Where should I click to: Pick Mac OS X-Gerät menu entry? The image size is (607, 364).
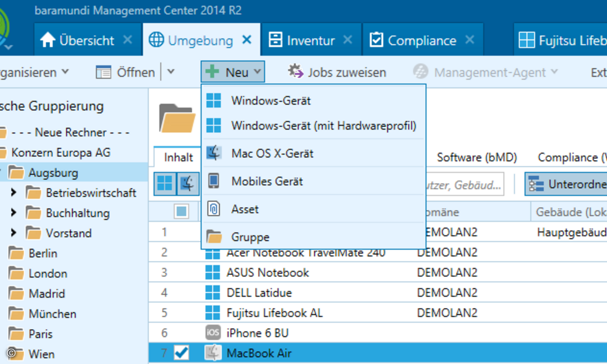point(314,153)
